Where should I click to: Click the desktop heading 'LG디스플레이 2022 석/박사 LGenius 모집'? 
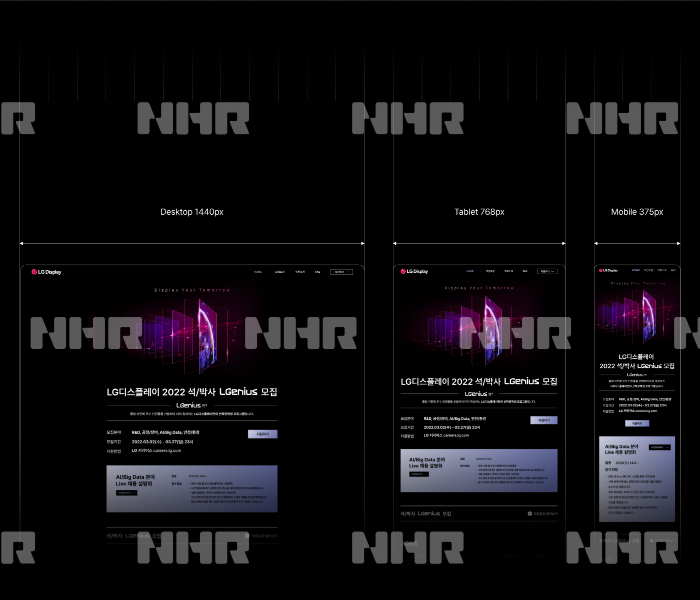click(x=192, y=392)
